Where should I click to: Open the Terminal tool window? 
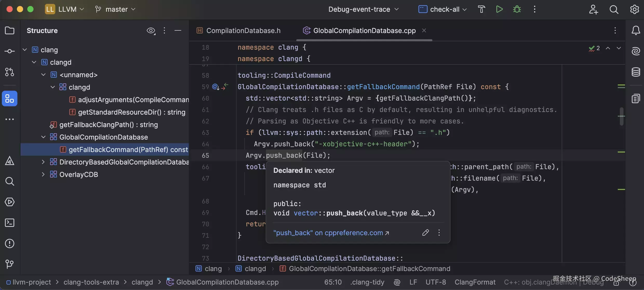coord(10,223)
